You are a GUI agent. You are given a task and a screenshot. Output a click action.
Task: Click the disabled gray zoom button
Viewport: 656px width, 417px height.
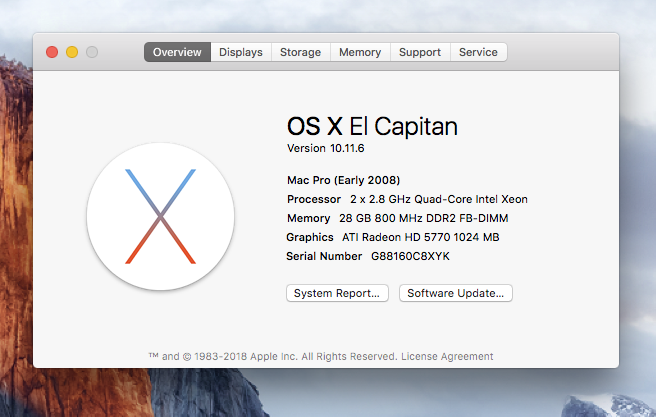pyautogui.click(x=92, y=52)
